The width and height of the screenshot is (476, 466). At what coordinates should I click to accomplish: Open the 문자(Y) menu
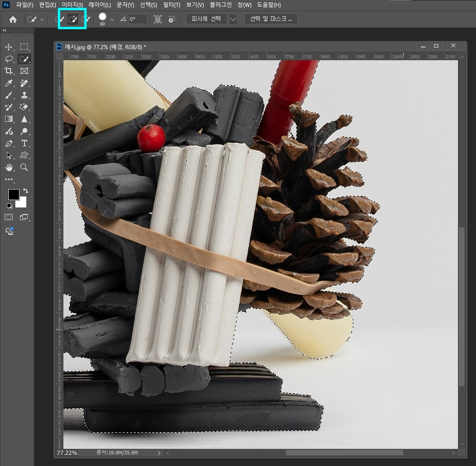pos(125,5)
